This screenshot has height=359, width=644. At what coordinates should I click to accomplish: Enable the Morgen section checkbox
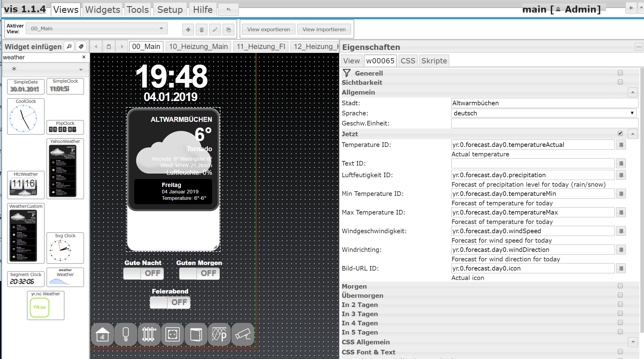click(x=620, y=286)
